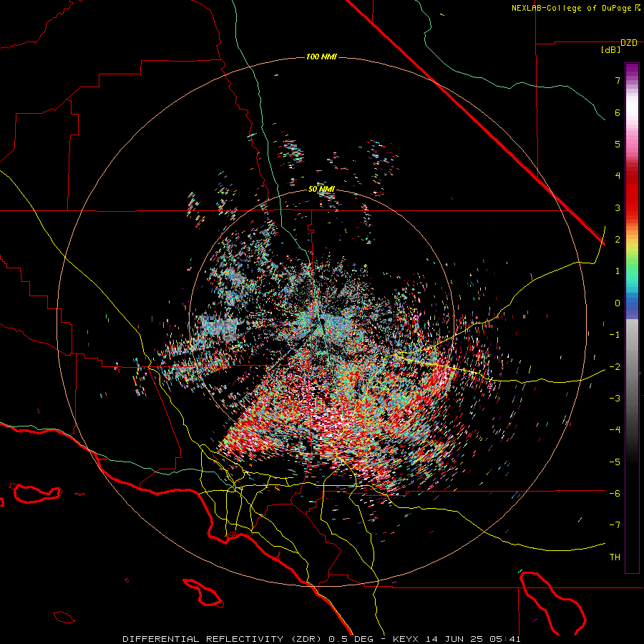Click the 100 NMI range ring label
Viewport: 644px width, 644px height.
[x=321, y=57]
